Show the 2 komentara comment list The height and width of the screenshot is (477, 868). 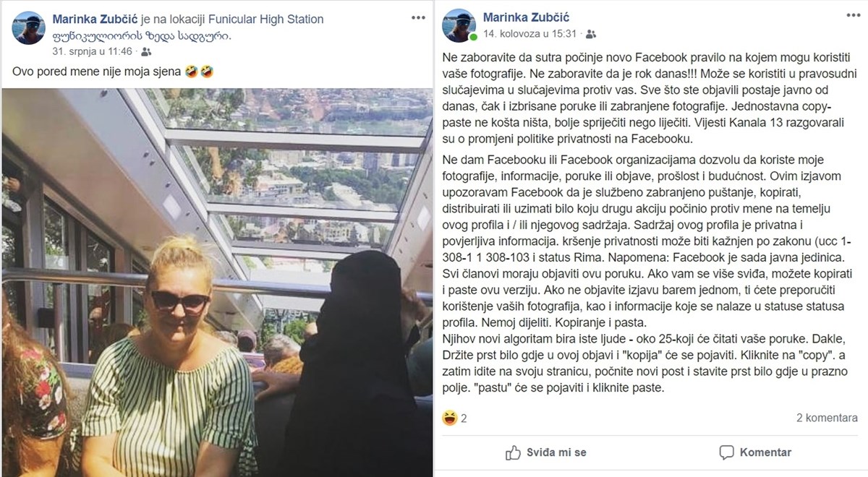point(828,416)
